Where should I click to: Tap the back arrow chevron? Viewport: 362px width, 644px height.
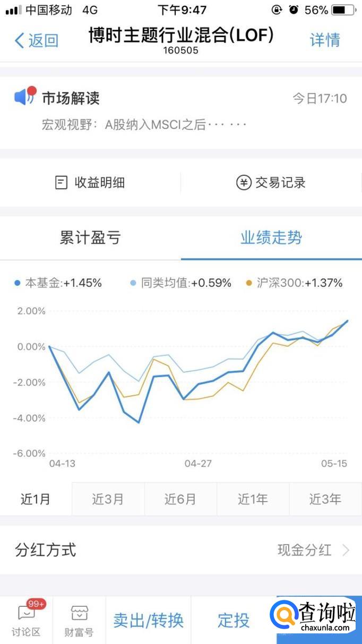click(x=20, y=40)
